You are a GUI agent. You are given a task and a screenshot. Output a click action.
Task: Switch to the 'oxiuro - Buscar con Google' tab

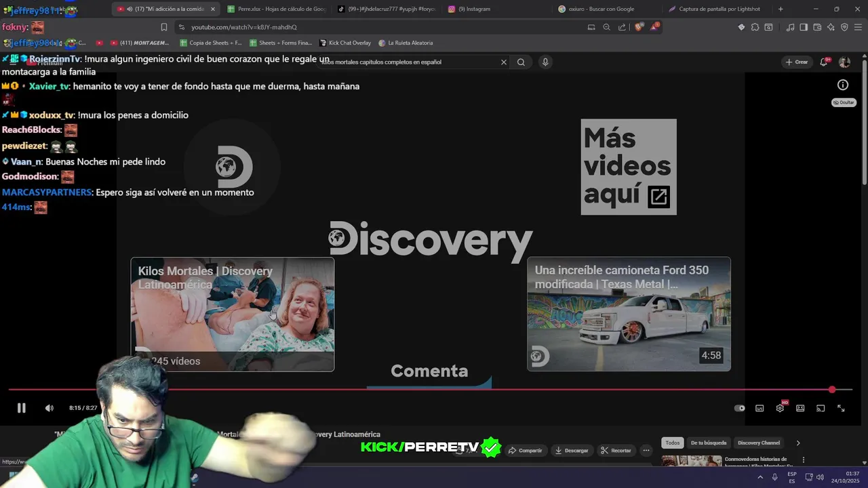pyautogui.click(x=607, y=9)
